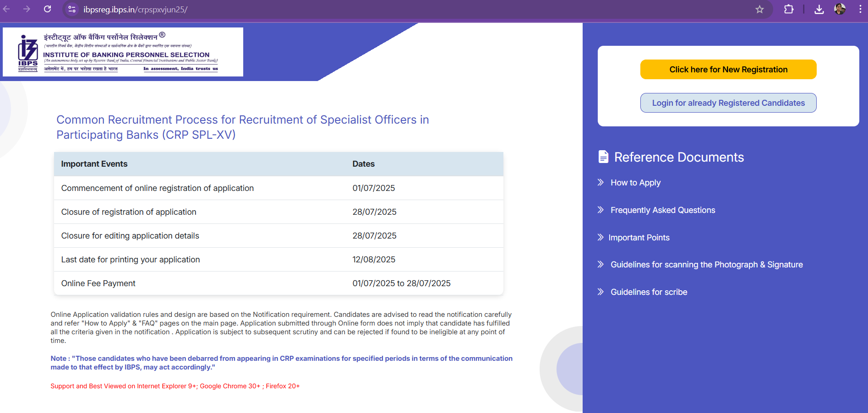Screen dimensions: 868x413
Task: Open the Important Points link
Action: click(x=639, y=238)
